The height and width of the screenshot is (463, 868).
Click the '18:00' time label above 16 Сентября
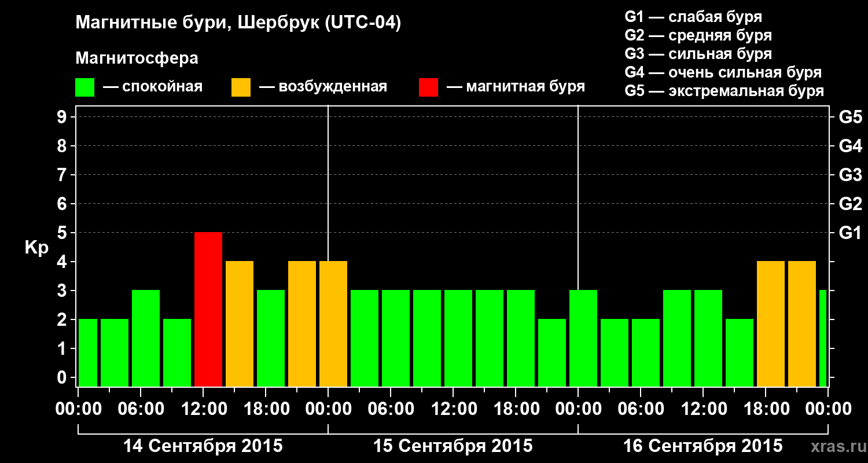tap(766, 409)
